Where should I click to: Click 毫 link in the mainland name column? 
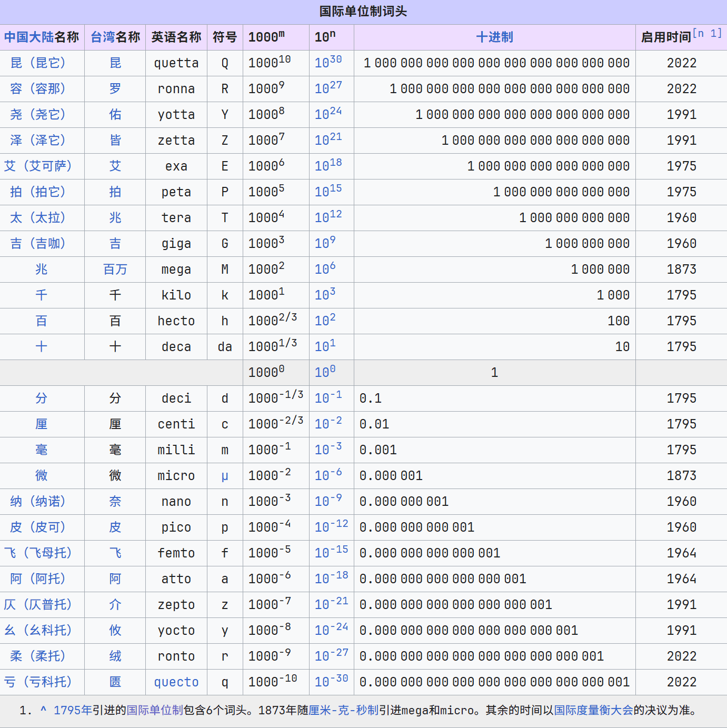[x=42, y=450]
